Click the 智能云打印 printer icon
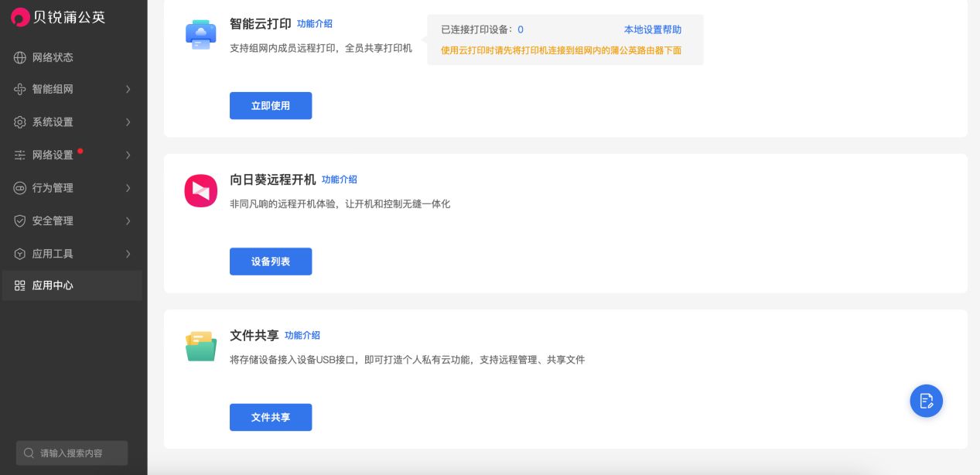This screenshot has width=980, height=475. (201, 35)
